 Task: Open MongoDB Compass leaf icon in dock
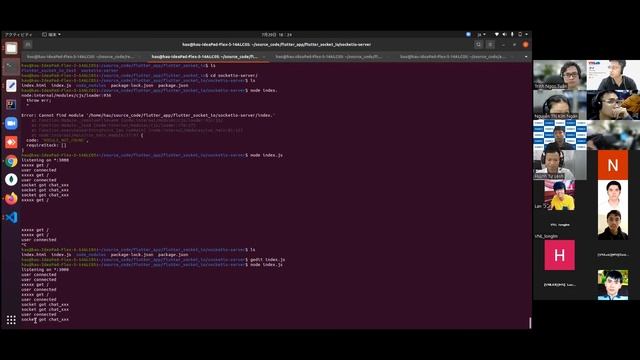[11, 180]
